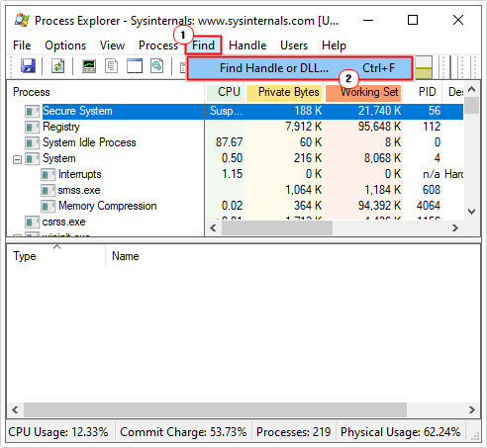Screen dimensions: 487x448
Task: Click the PID 608 cell
Action: click(x=432, y=190)
